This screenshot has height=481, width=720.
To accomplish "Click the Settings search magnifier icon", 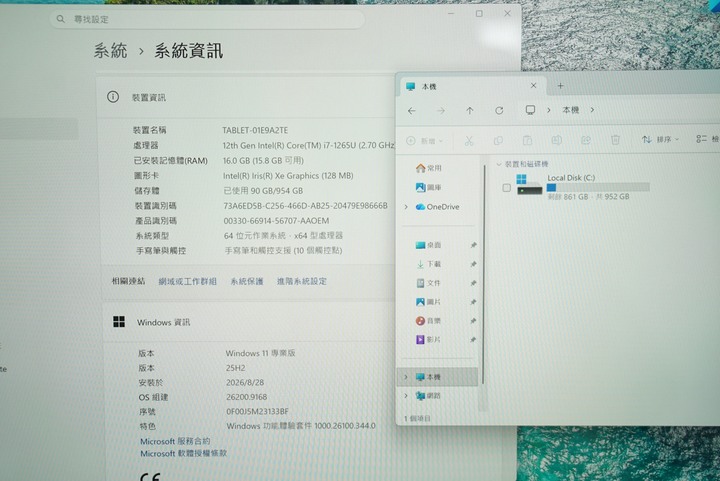I will coord(61,19).
